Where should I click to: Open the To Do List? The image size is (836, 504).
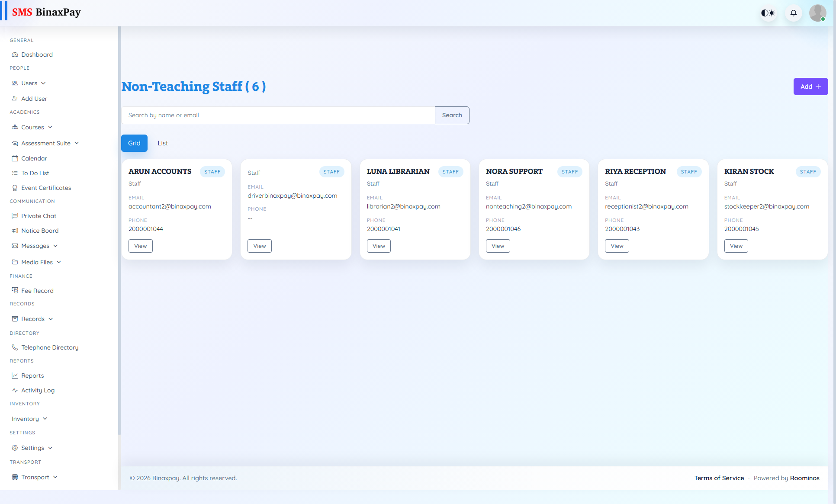tap(35, 173)
